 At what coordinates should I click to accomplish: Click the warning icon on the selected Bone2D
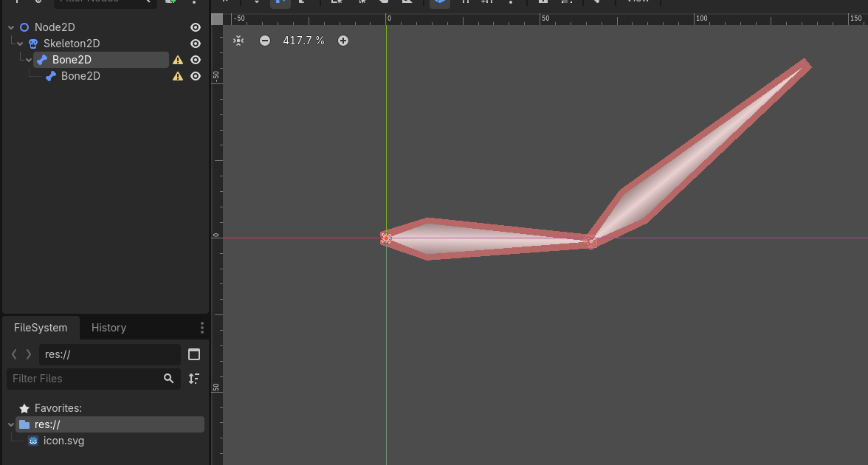point(178,60)
